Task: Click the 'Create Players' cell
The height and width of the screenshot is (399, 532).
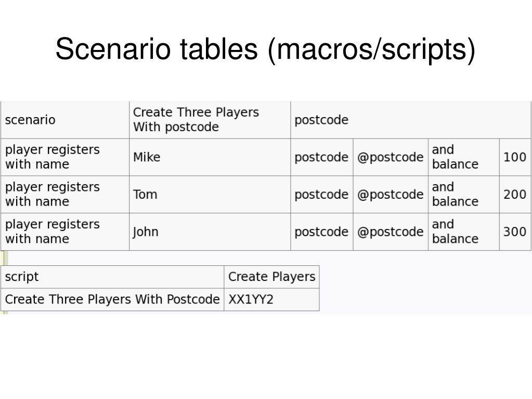Action: point(272,277)
